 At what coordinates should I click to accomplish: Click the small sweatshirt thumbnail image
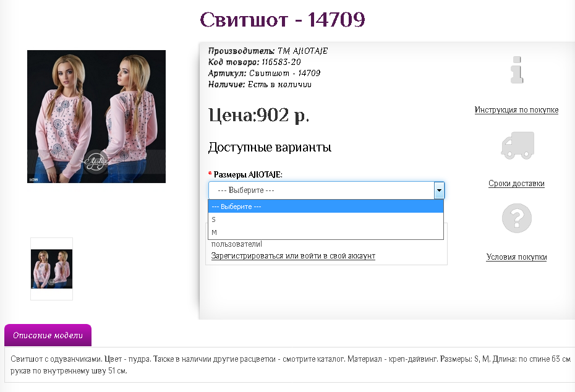(51, 269)
